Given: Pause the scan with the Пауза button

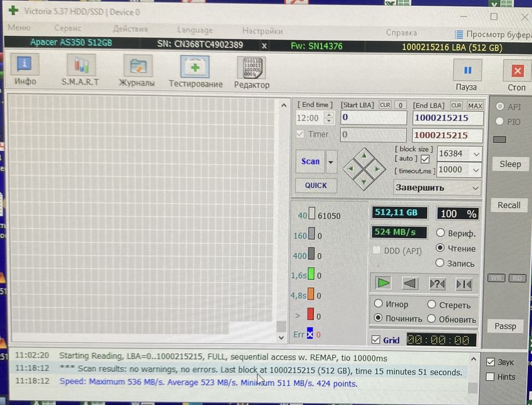Looking at the screenshot, I should pos(467,75).
